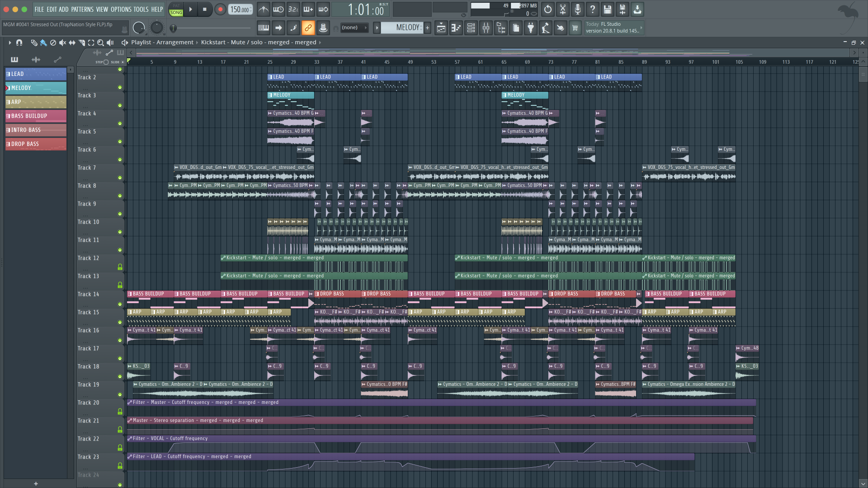Open the EDIT menu
The width and height of the screenshot is (868, 488).
click(52, 9)
